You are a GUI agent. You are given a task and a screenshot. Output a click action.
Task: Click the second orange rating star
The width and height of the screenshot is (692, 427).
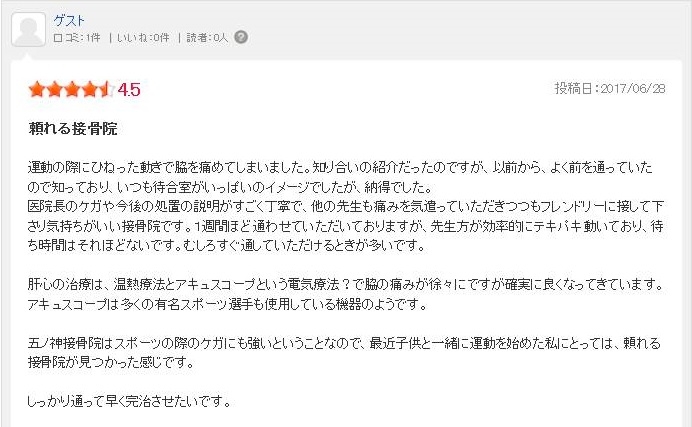pyautogui.click(x=54, y=89)
